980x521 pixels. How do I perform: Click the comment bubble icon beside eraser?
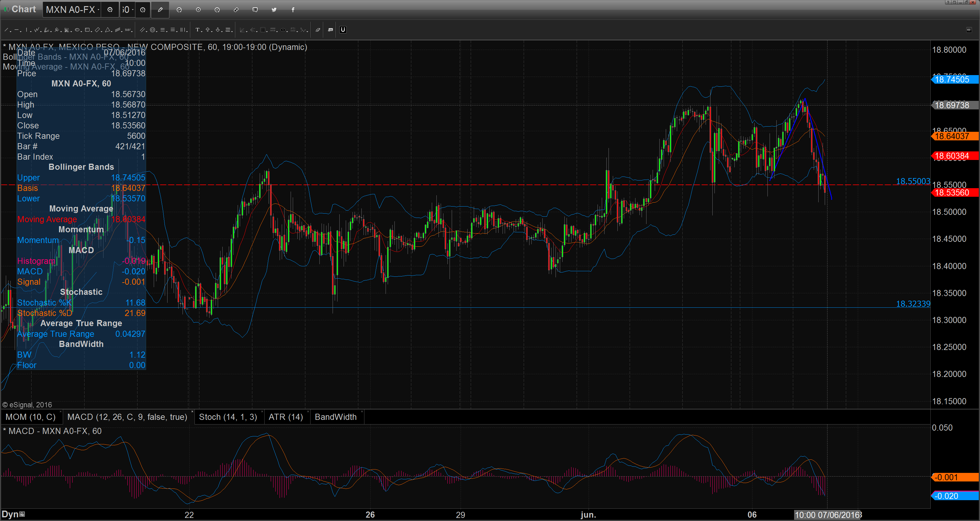click(x=331, y=30)
